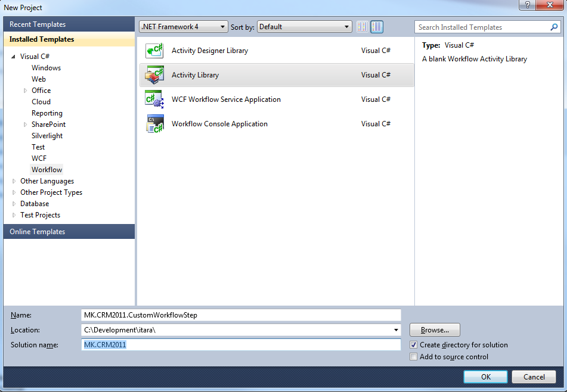Select the Activity Designer Library text

210,51
